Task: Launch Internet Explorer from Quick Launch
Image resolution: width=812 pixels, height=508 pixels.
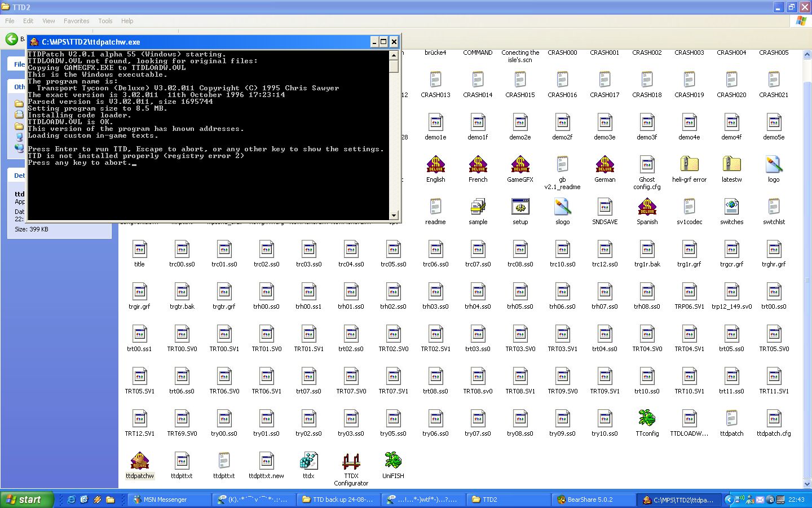Action: (x=71, y=500)
